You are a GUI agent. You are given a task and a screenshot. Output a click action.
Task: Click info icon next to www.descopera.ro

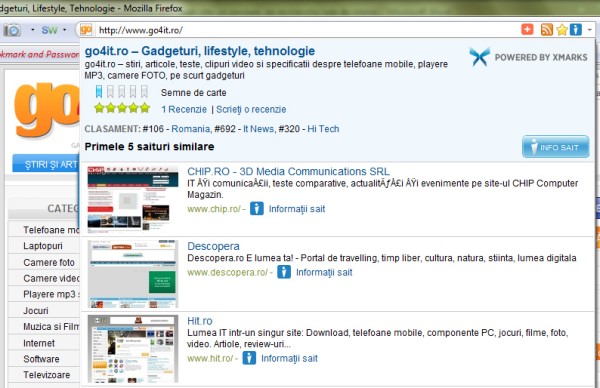pyautogui.click(x=284, y=272)
